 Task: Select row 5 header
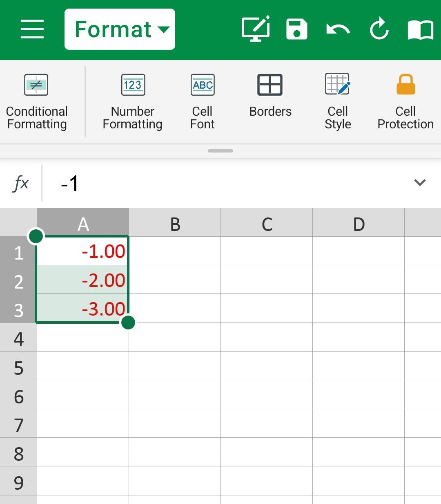[18, 366]
